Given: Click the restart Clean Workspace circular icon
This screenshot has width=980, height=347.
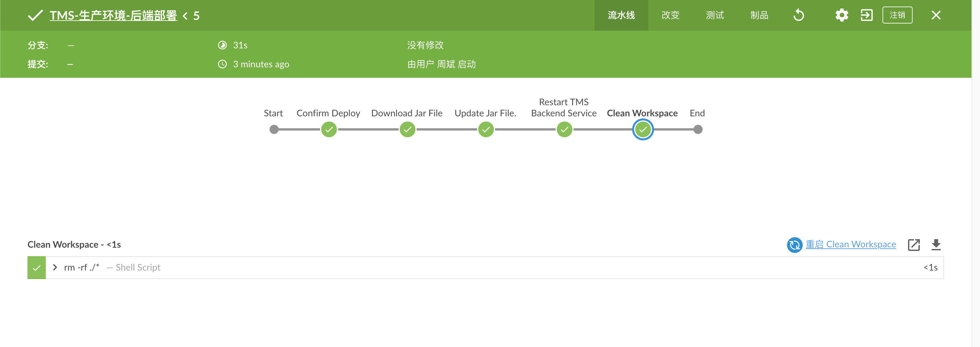Looking at the screenshot, I should coord(794,245).
